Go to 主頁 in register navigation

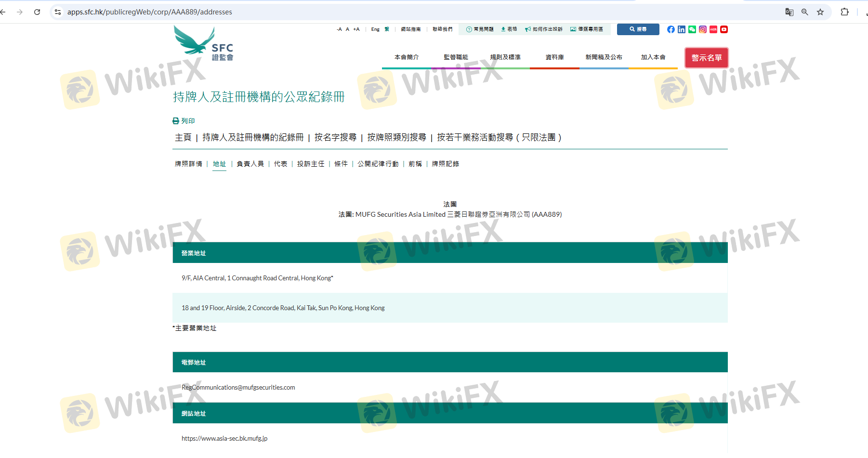pos(183,138)
